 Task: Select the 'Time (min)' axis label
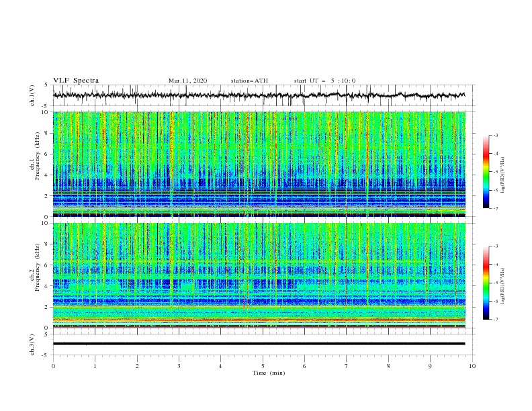(269, 373)
